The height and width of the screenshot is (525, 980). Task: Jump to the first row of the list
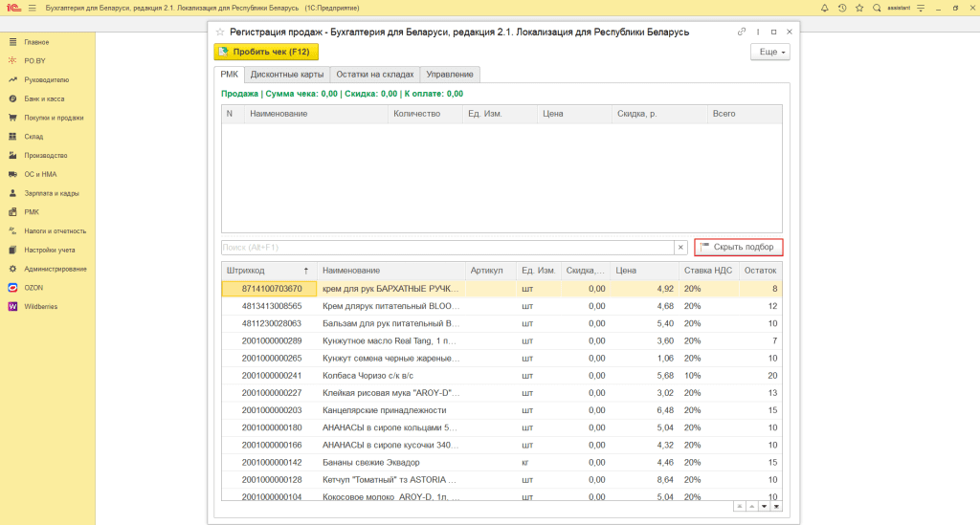coord(740,506)
